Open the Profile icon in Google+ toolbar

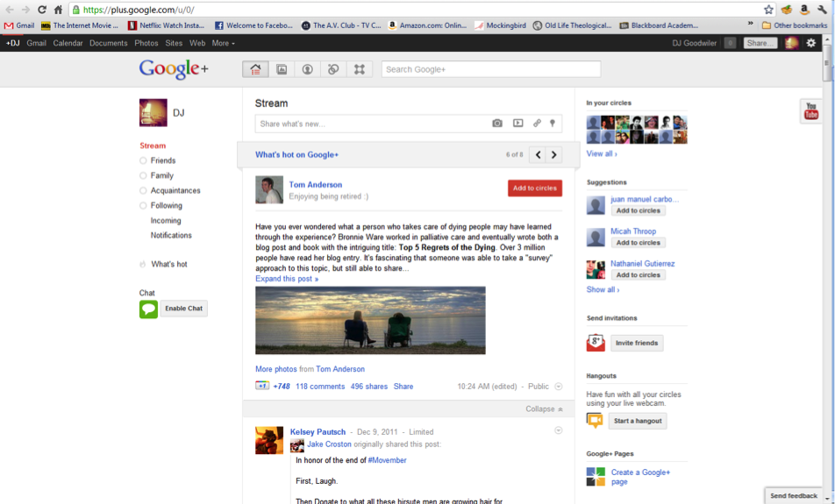(x=307, y=69)
